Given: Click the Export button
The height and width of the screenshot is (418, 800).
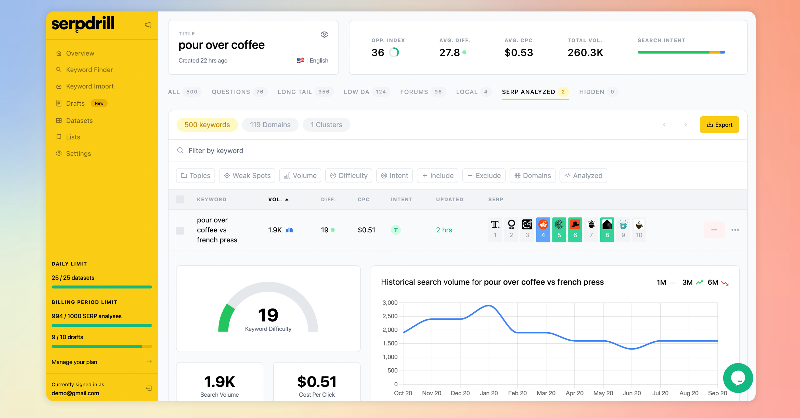Looking at the screenshot, I should point(719,125).
